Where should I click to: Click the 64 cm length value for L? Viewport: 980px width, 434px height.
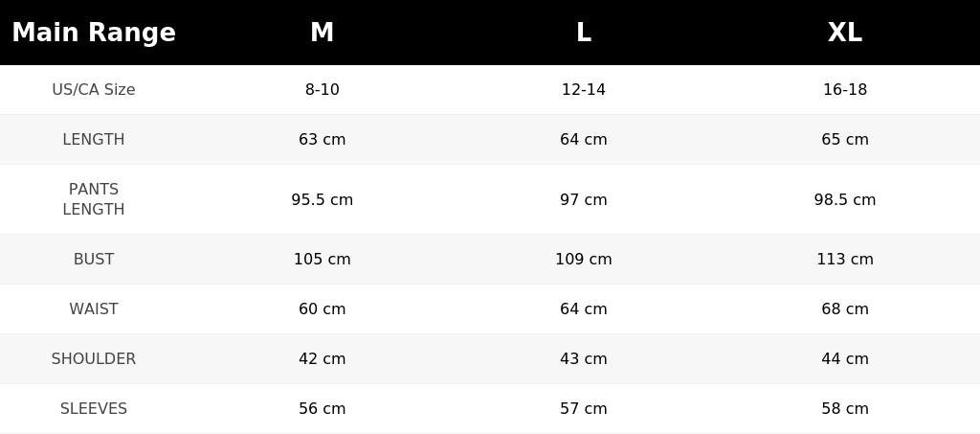(583, 140)
